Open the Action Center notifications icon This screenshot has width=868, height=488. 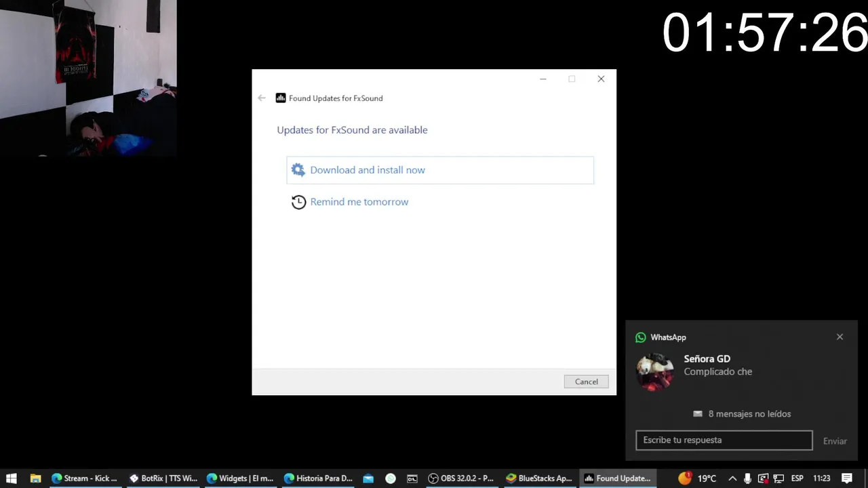[847, 479]
